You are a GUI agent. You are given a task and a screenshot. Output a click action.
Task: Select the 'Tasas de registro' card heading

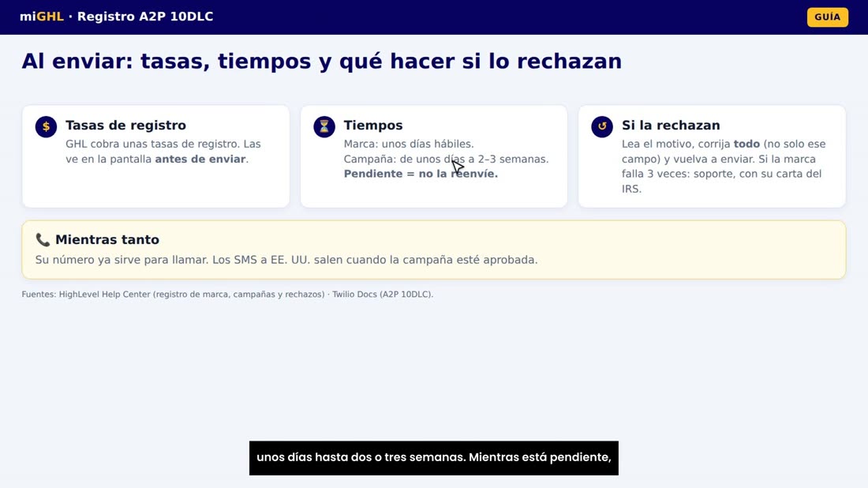pyautogui.click(x=125, y=126)
